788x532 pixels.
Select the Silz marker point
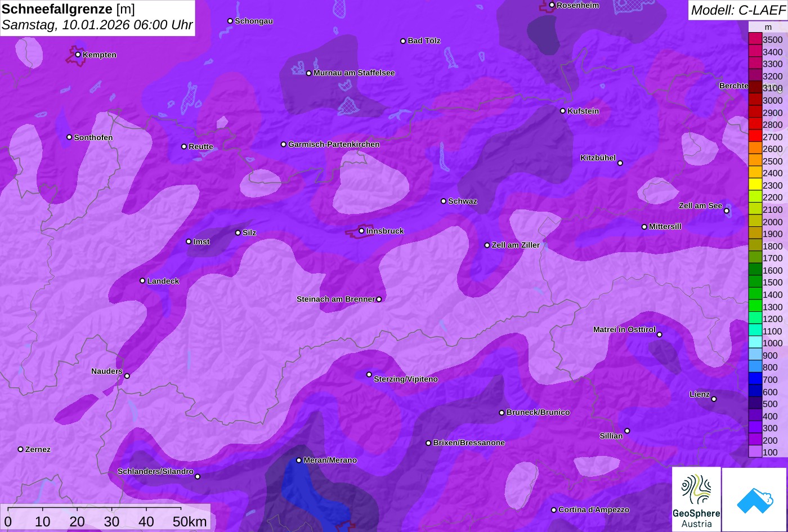click(x=238, y=233)
